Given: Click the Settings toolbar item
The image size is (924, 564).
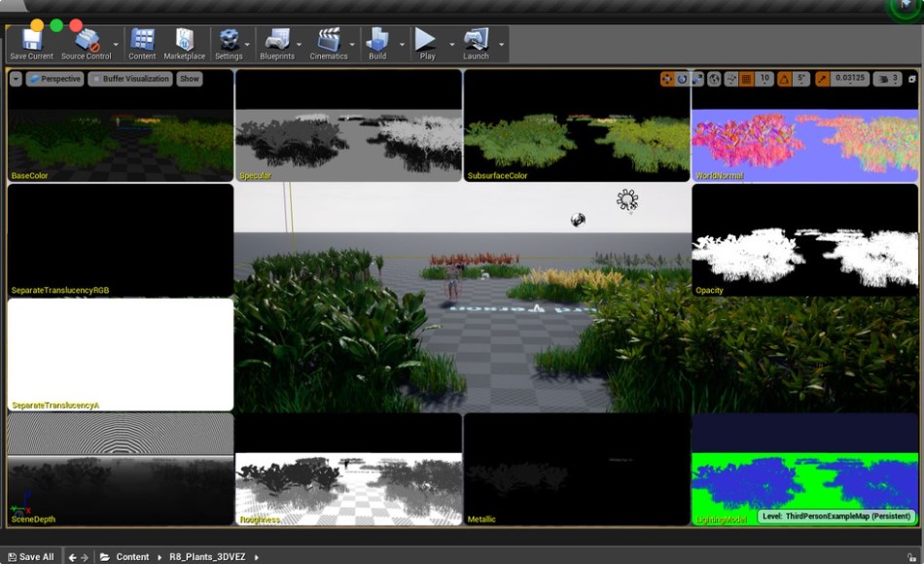Looking at the screenshot, I should [x=230, y=39].
